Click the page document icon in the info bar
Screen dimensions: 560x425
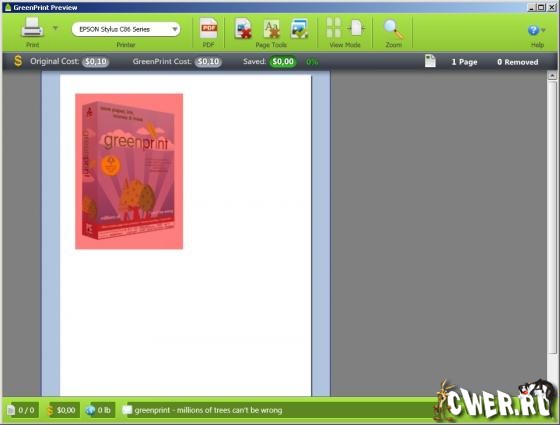pos(430,61)
